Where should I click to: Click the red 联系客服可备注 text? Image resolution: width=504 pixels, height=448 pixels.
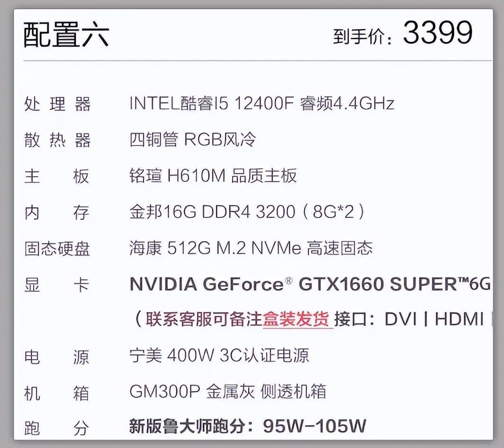coord(204,319)
